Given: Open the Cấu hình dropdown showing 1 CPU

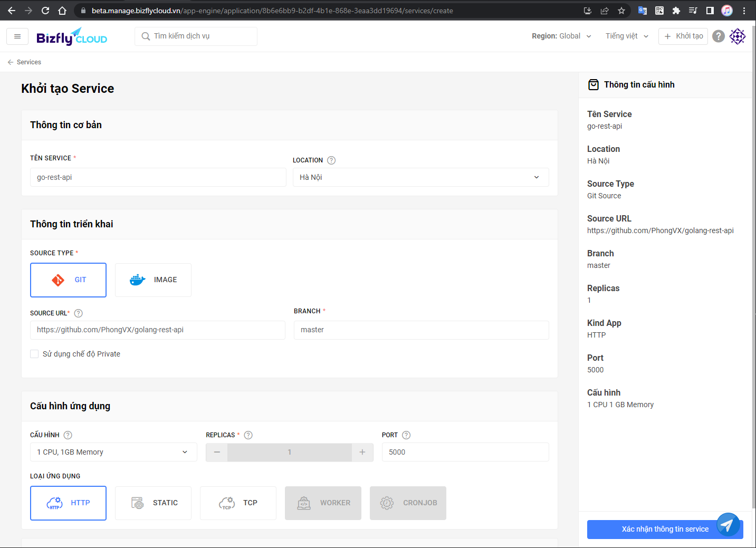Looking at the screenshot, I should (x=113, y=451).
